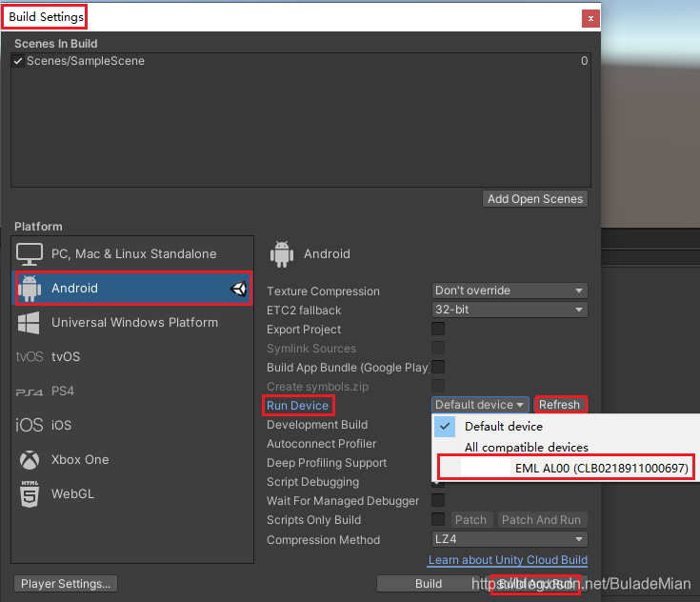
Task: Open the Run Device Default device dropdown
Action: [480, 405]
